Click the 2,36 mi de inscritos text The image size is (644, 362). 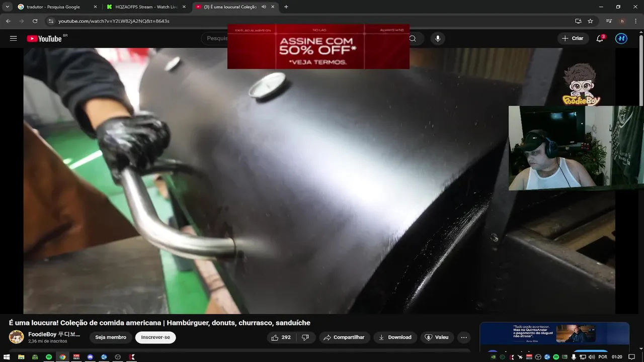coord(48,341)
